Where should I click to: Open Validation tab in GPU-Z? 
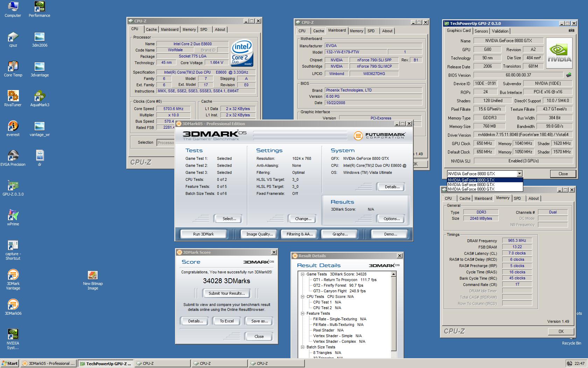(x=500, y=31)
